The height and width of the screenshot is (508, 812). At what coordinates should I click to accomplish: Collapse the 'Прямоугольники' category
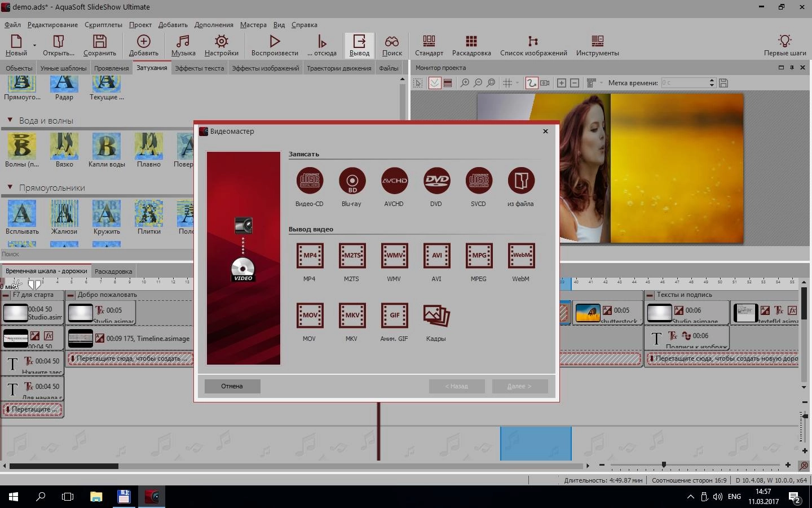pos(10,187)
